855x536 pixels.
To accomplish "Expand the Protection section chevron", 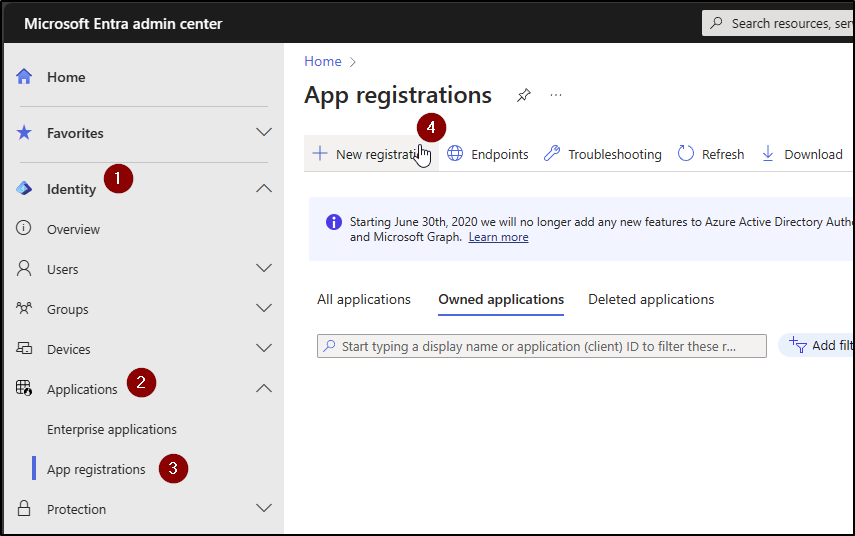I will (264, 508).
